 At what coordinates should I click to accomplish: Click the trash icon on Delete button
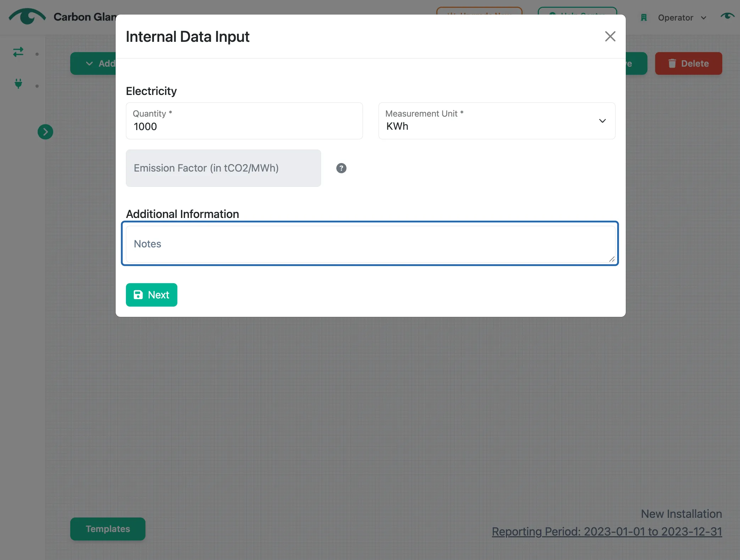[x=672, y=63]
